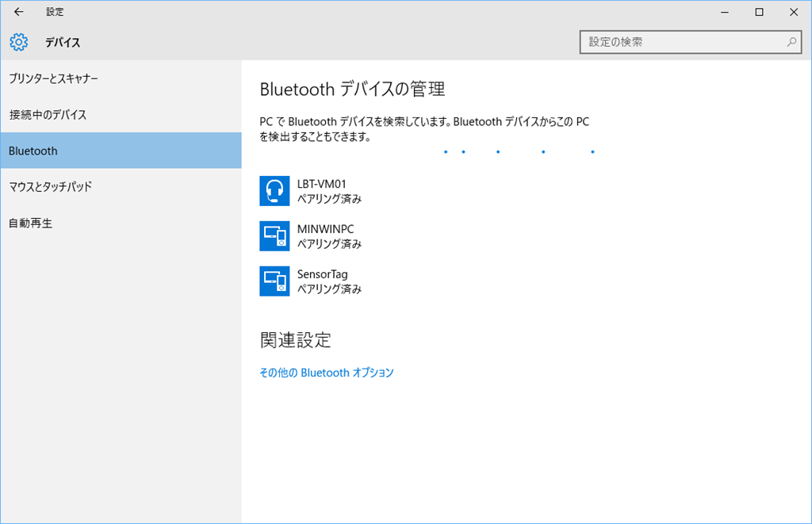Open 接続中のデバイス in the sidebar
Screen dimensions: 812x524
point(48,115)
